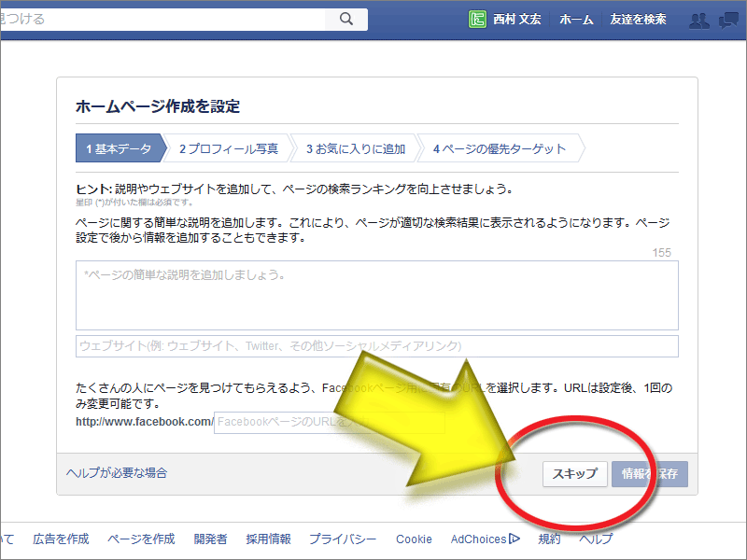
Task: Focus the page description text area
Action: [x=377, y=295]
